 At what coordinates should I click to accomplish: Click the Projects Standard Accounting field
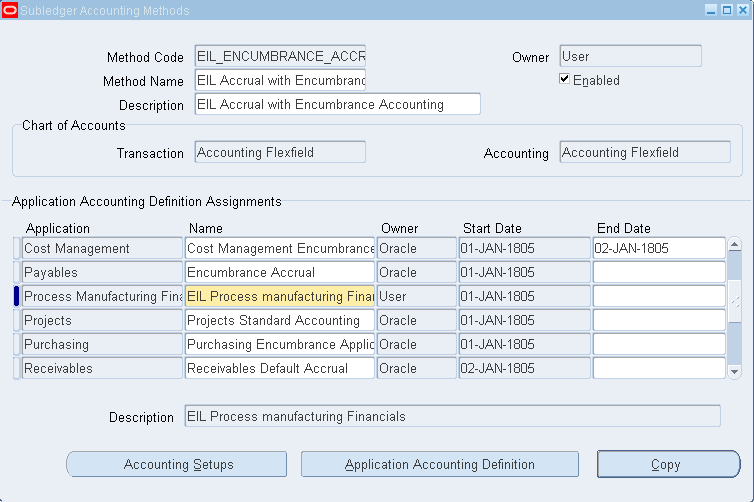[280, 320]
